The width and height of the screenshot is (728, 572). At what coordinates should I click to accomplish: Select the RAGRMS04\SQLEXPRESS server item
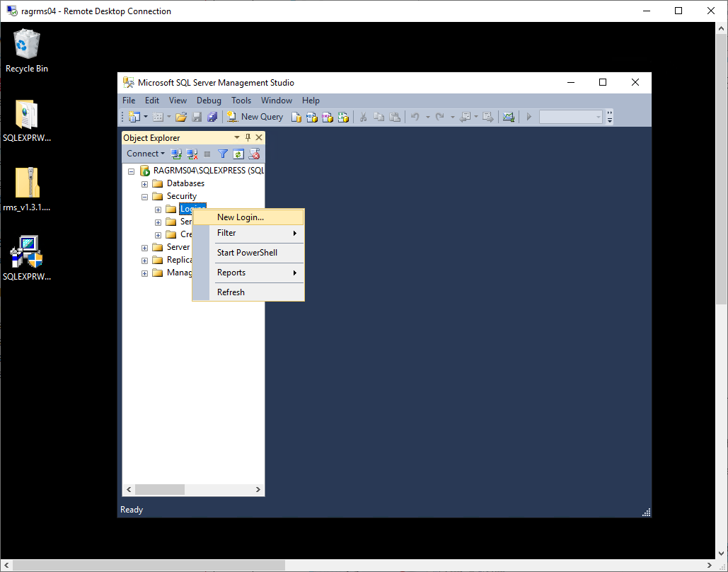(209, 171)
